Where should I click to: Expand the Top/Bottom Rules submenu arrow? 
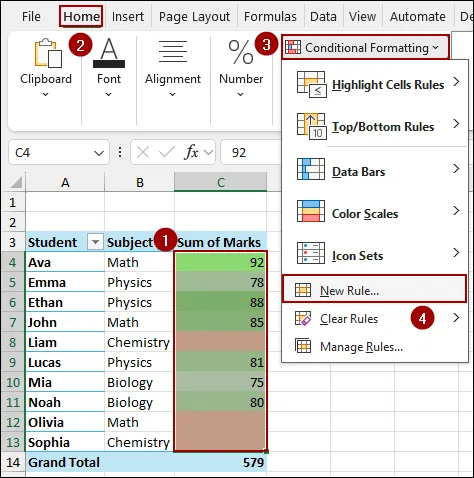coord(456,124)
